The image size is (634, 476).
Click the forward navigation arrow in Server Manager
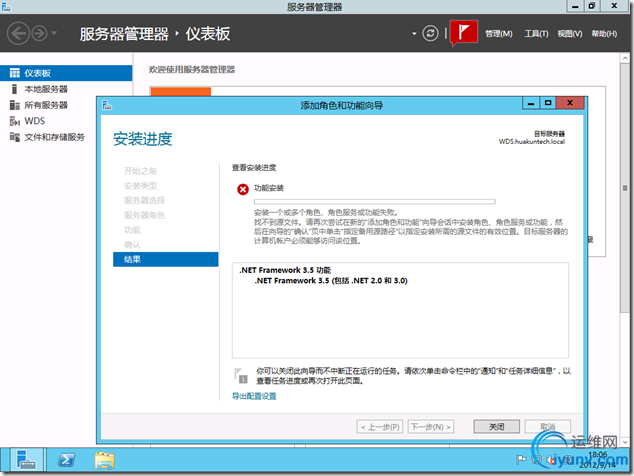39,33
